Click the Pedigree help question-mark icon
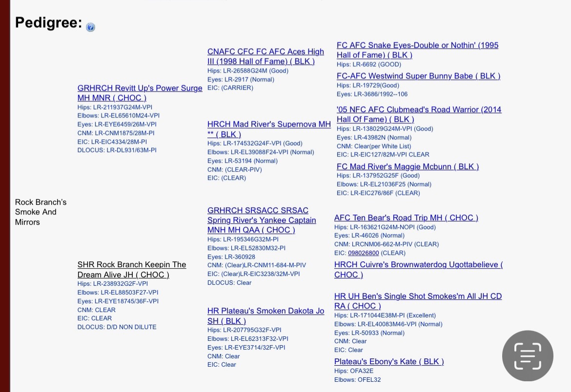This screenshot has height=392, width=571. (90, 27)
